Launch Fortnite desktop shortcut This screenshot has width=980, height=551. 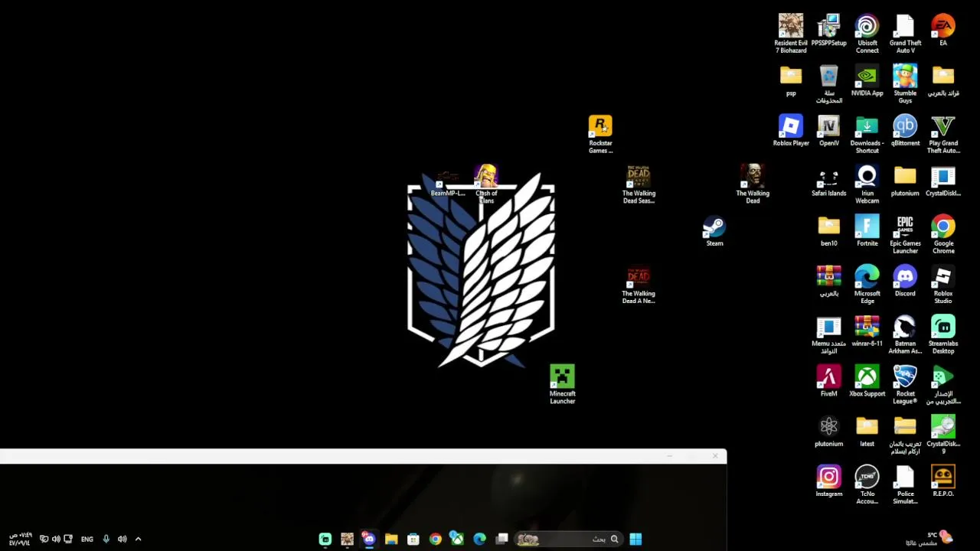pos(867,231)
